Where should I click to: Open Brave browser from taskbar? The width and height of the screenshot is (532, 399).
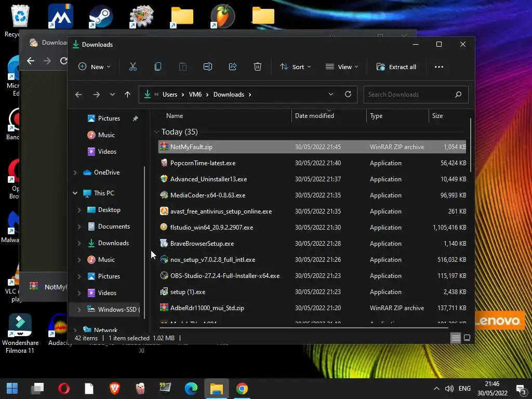(115, 389)
